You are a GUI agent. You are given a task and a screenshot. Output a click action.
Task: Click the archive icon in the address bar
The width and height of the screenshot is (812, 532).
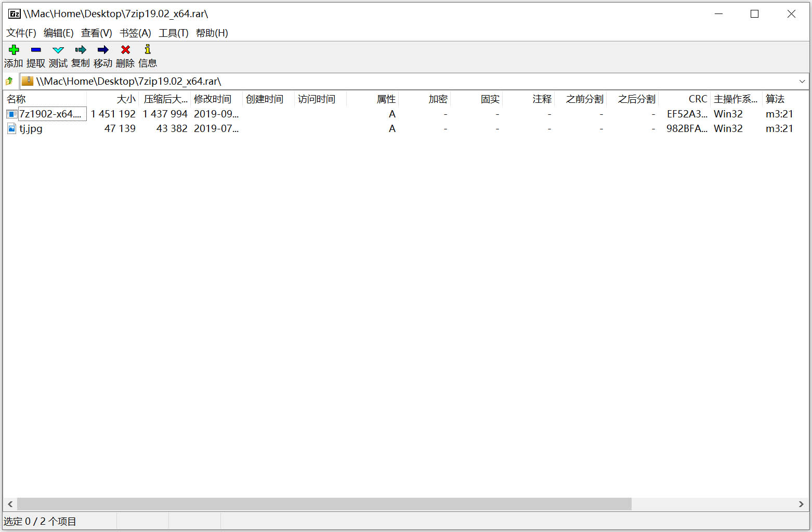coord(28,81)
